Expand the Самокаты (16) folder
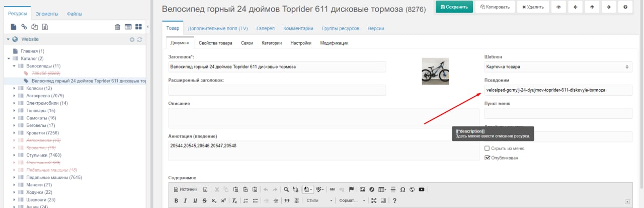The width and height of the screenshot is (644, 208). [x=15, y=118]
